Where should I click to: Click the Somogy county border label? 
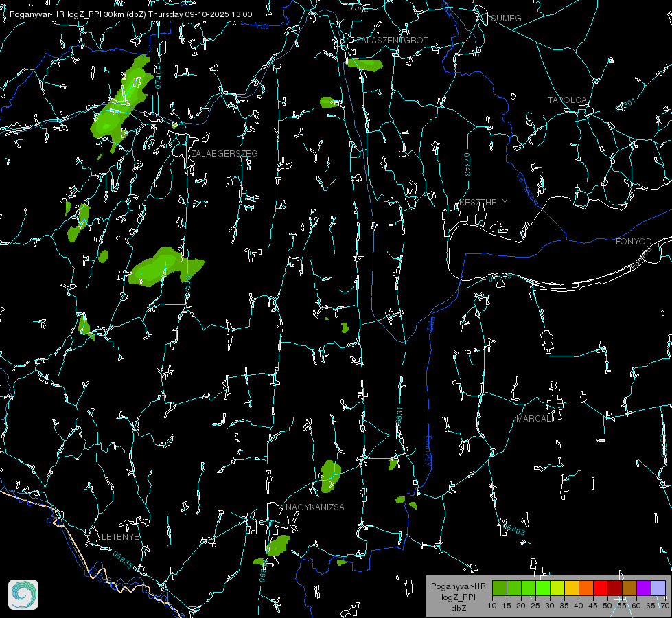(428, 450)
